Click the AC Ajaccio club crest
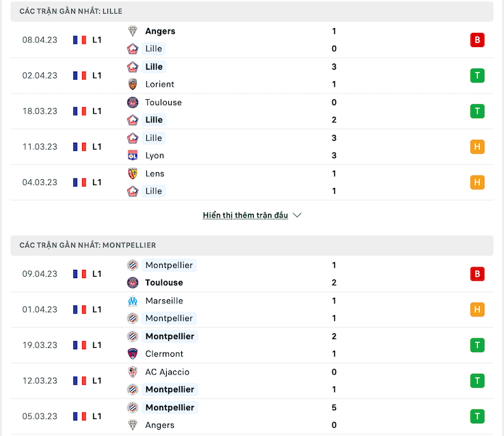This screenshot has width=504, height=436. click(x=133, y=372)
